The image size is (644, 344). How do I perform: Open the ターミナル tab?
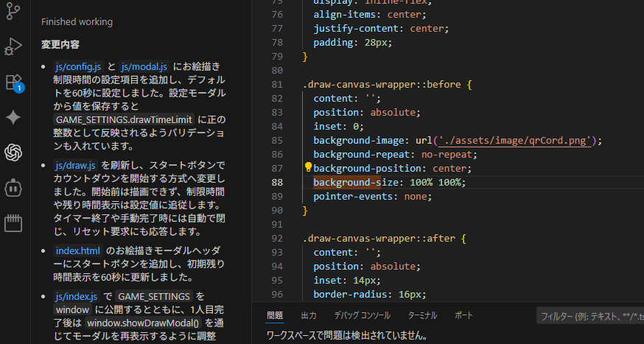422,315
